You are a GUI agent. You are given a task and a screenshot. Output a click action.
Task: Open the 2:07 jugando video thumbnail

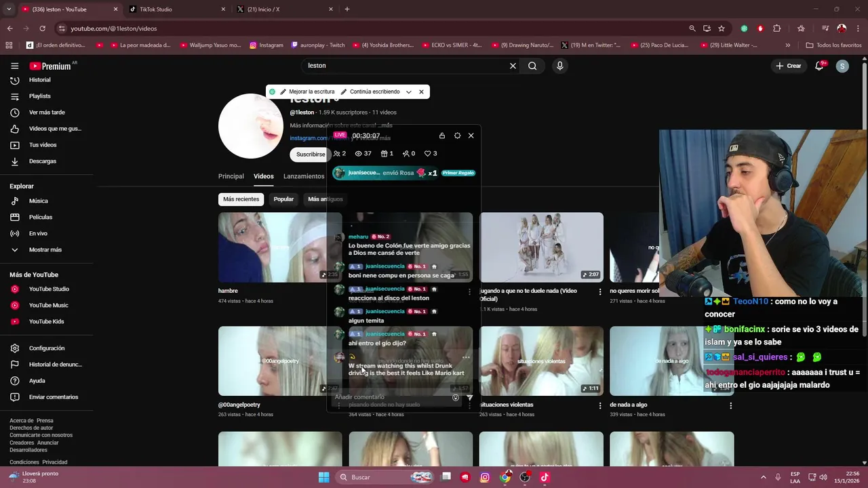541,247
